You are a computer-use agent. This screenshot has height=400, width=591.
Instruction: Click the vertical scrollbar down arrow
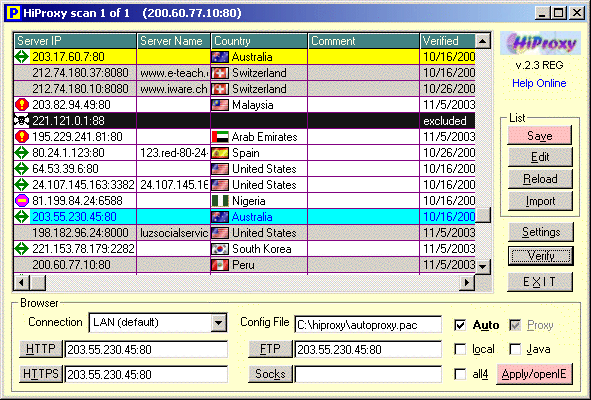coord(483,267)
